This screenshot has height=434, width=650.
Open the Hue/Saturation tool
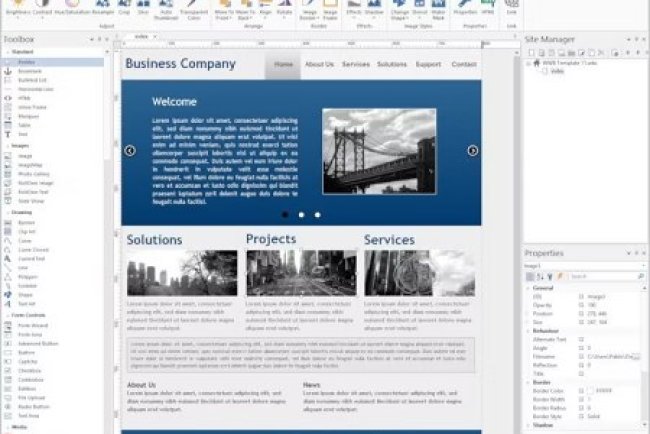[x=72, y=8]
